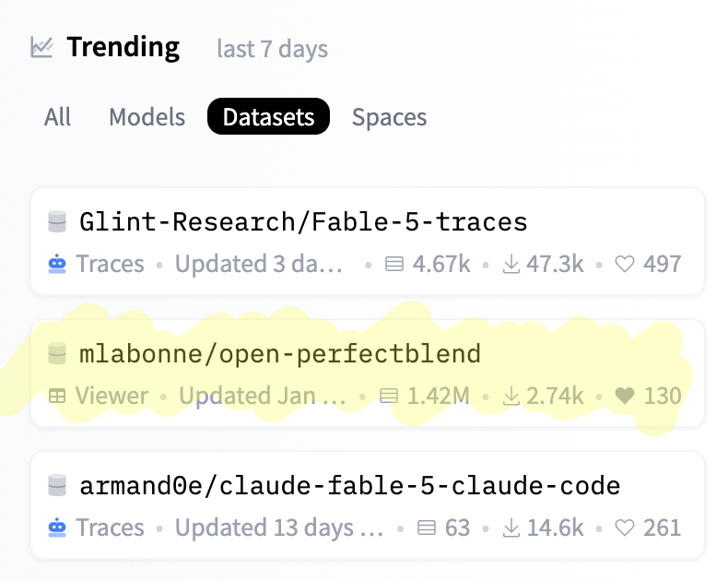Like Glint-Research/Fable-5-traces via heart icon

[x=625, y=265]
